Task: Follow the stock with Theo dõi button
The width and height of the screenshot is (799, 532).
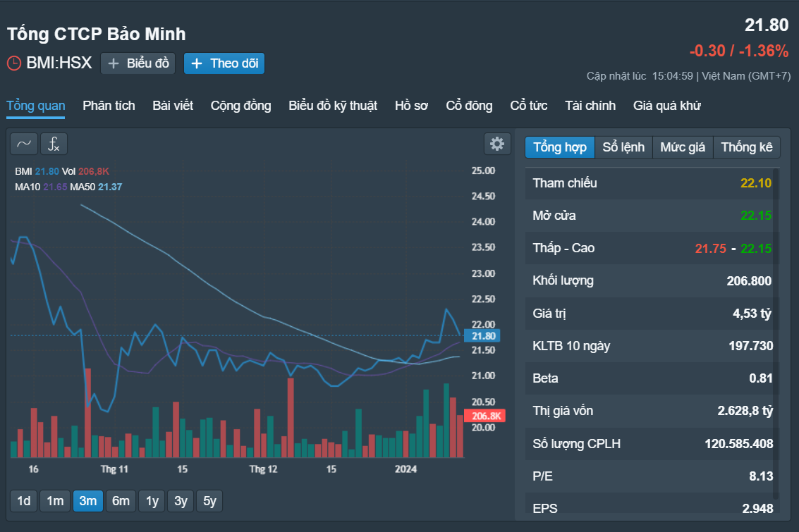Action: point(224,63)
